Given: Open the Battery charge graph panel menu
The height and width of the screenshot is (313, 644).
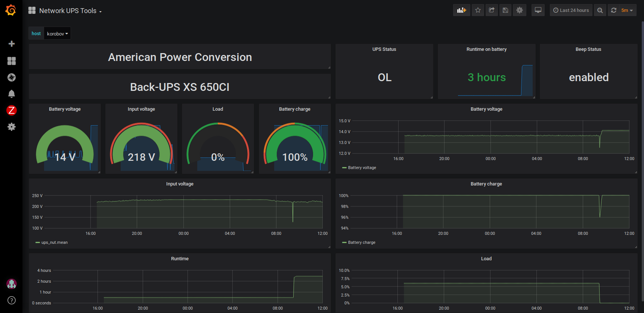Looking at the screenshot, I should [486, 184].
